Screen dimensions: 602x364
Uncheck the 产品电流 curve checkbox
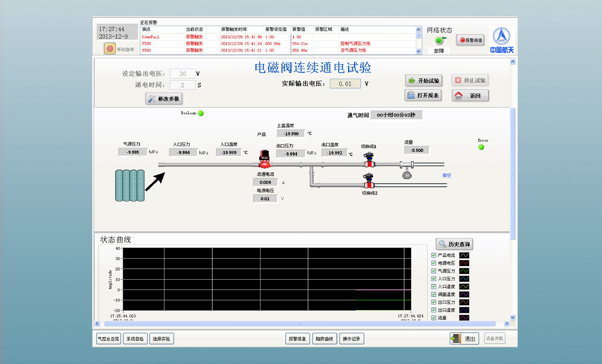[434, 255]
